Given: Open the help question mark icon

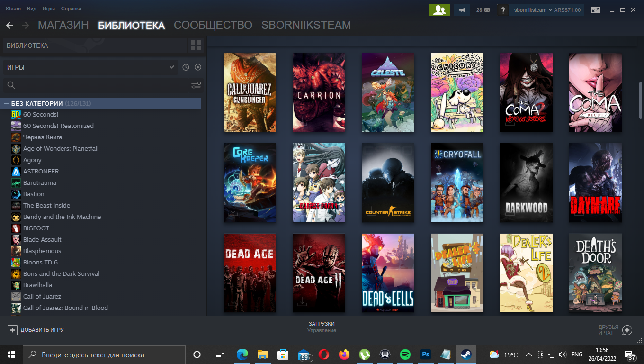Looking at the screenshot, I should coord(502,10).
